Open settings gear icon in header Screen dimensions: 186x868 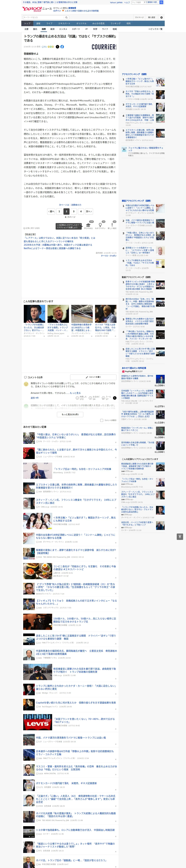click(161, 18)
